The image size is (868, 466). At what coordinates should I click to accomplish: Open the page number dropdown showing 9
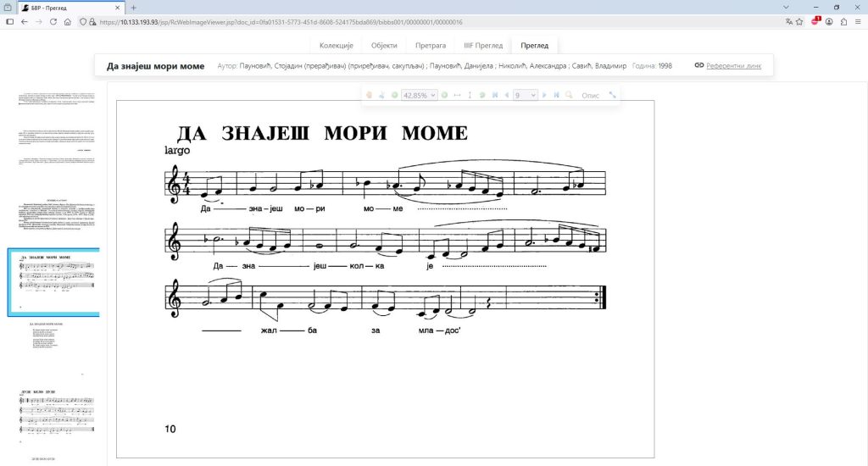coord(525,95)
